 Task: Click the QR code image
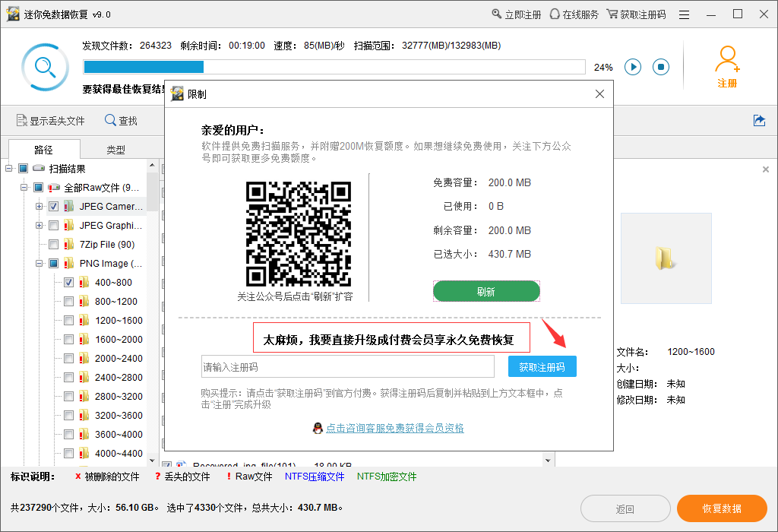click(x=298, y=234)
